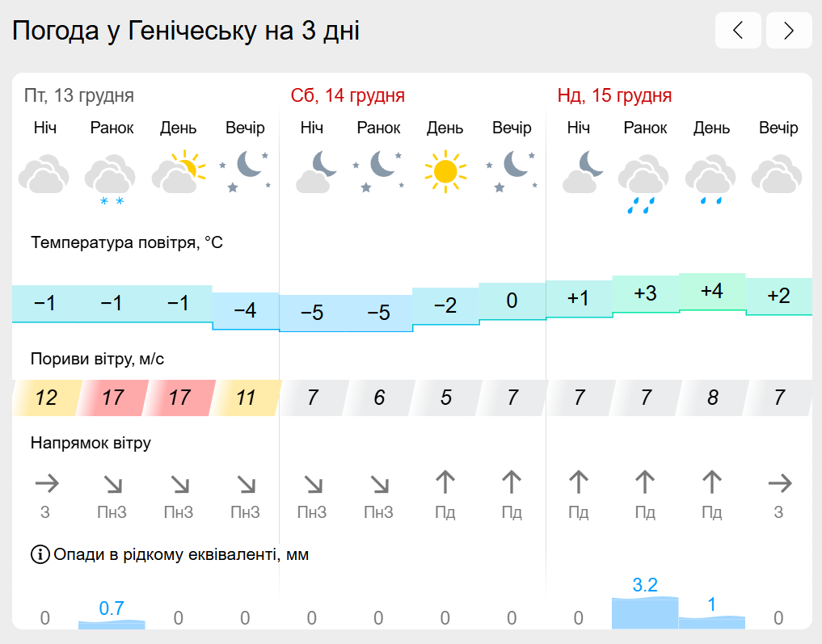
Task: Click the next days arrow button
Action: click(788, 31)
